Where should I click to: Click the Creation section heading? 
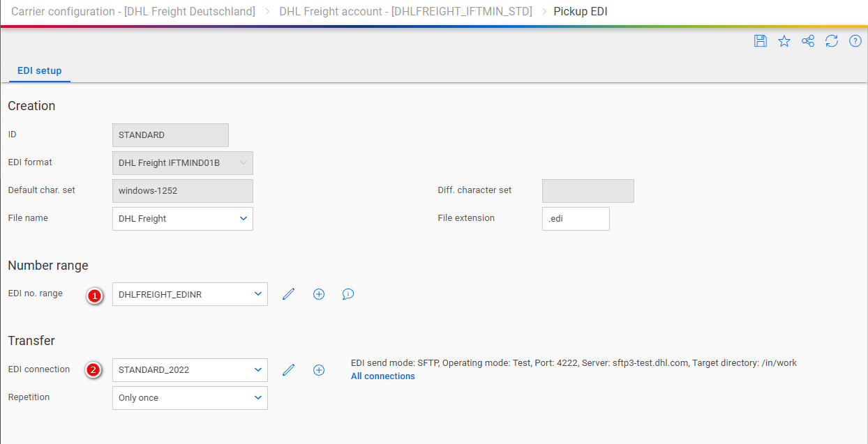point(31,106)
